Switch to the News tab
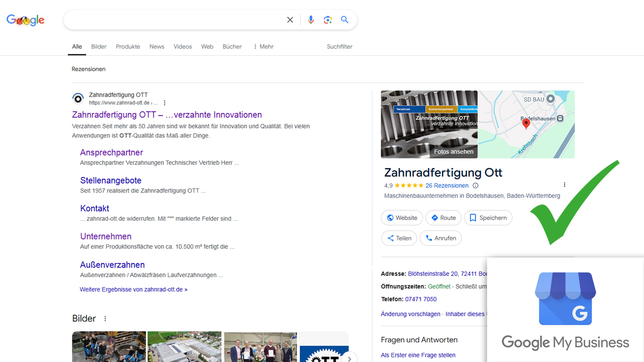The width and height of the screenshot is (644, 362). point(157,46)
